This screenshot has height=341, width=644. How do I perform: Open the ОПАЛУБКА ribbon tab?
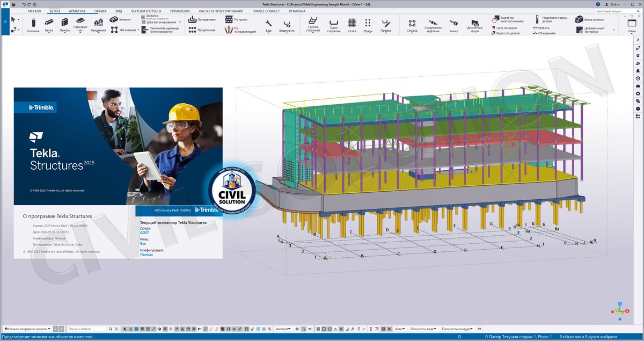point(297,11)
